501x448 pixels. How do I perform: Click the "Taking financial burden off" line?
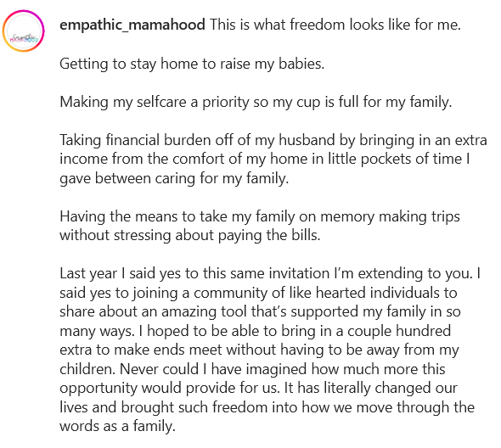(273, 140)
